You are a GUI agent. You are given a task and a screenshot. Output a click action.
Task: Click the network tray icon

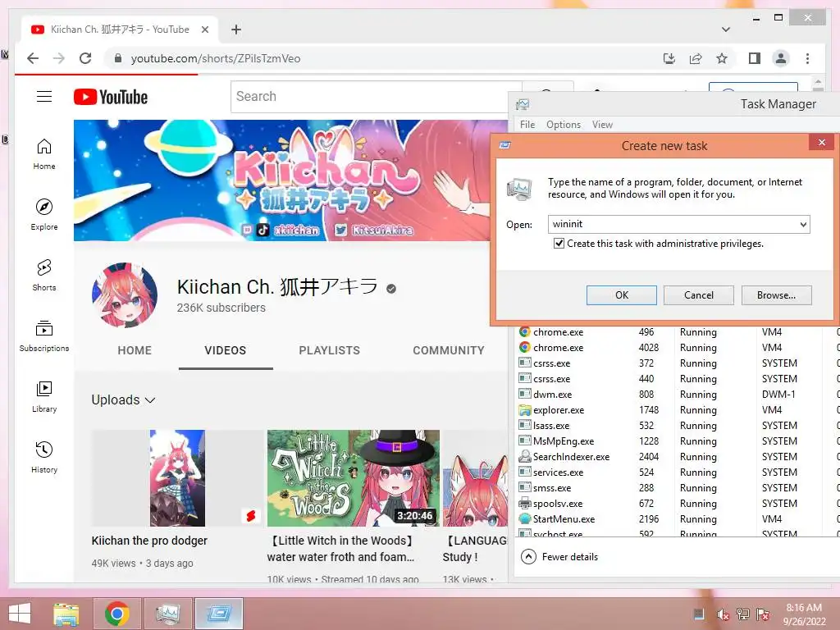click(x=743, y=614)
